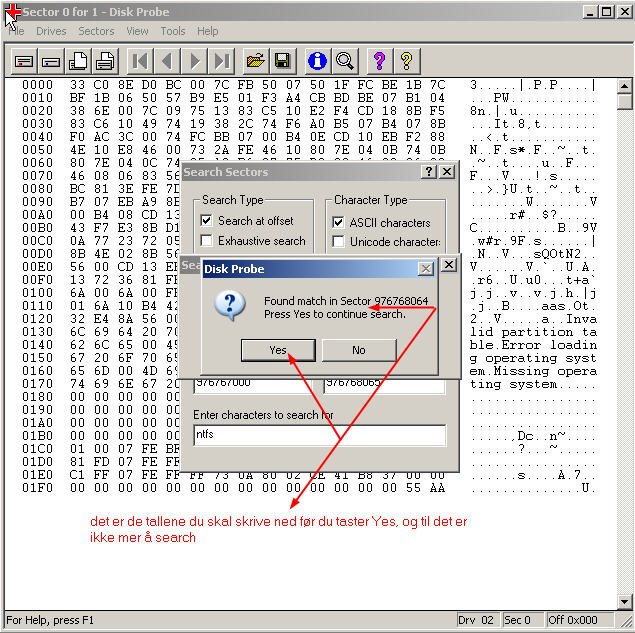The height and width of the screenshot is (633, 635).
Task: Click the Disk Probe red cross app icon
Action: [13, 12]
